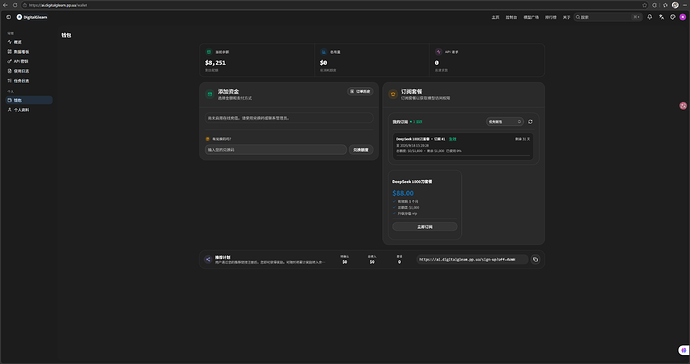Open notifications via the bell icon

point(650,17)
